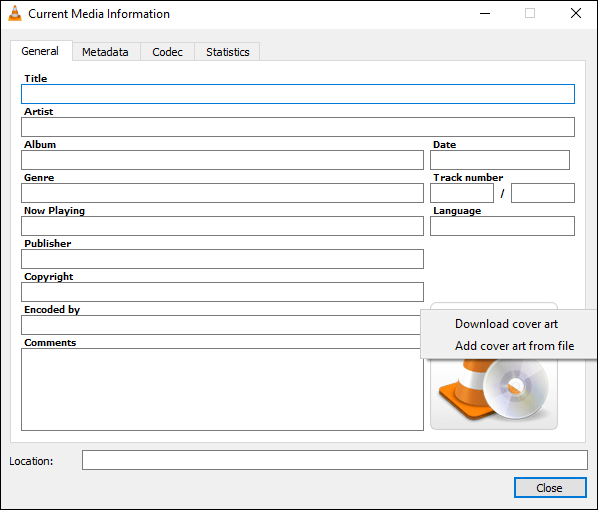Click inside the Publisher field

click(x=222, y=259)
